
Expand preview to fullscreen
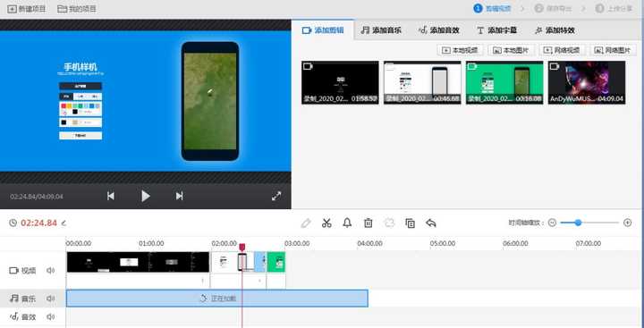[x=276, y=197]
